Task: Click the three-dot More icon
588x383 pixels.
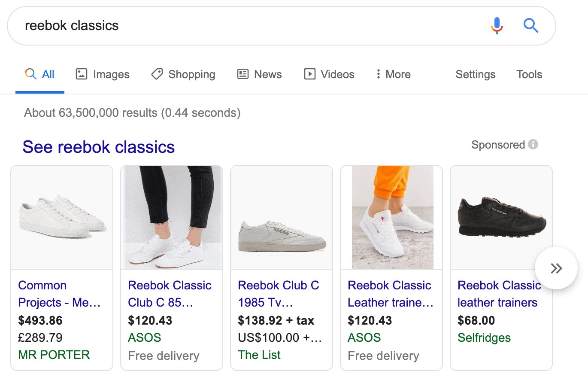Action: (377, 74)
